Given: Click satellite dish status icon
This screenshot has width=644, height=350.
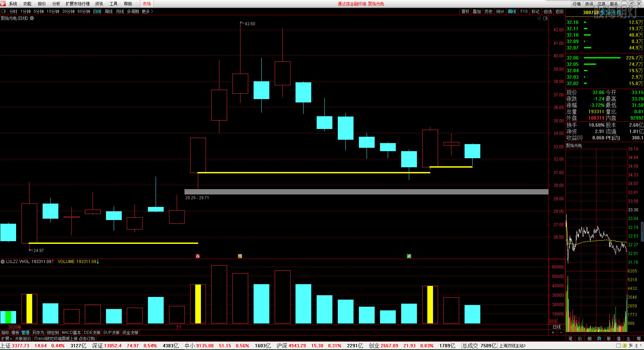Looking at the screenshot, I should [x=631, y=346].
